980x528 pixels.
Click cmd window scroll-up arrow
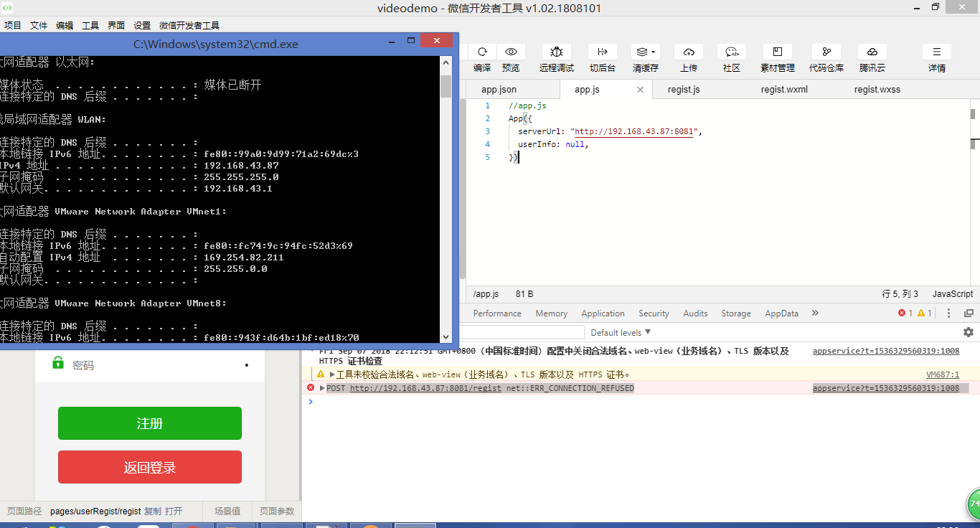tap(446, 62)
